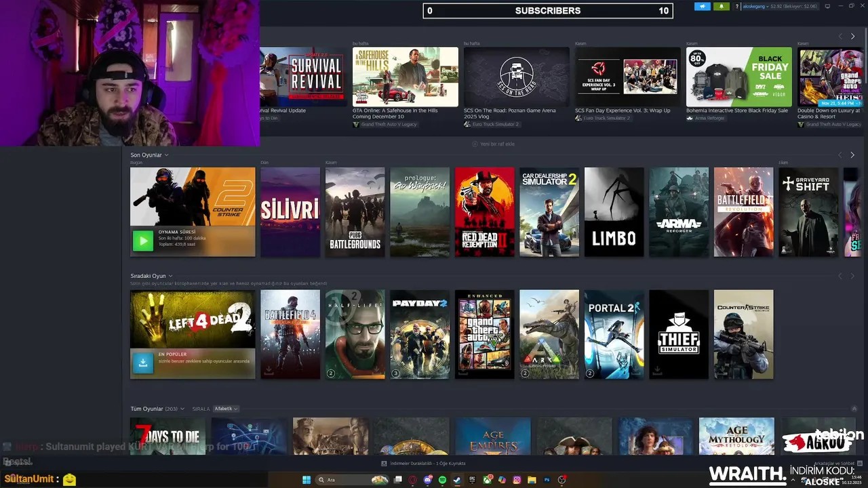Open Limbo game cover
The image size is (868, 488).
(614, 212)
